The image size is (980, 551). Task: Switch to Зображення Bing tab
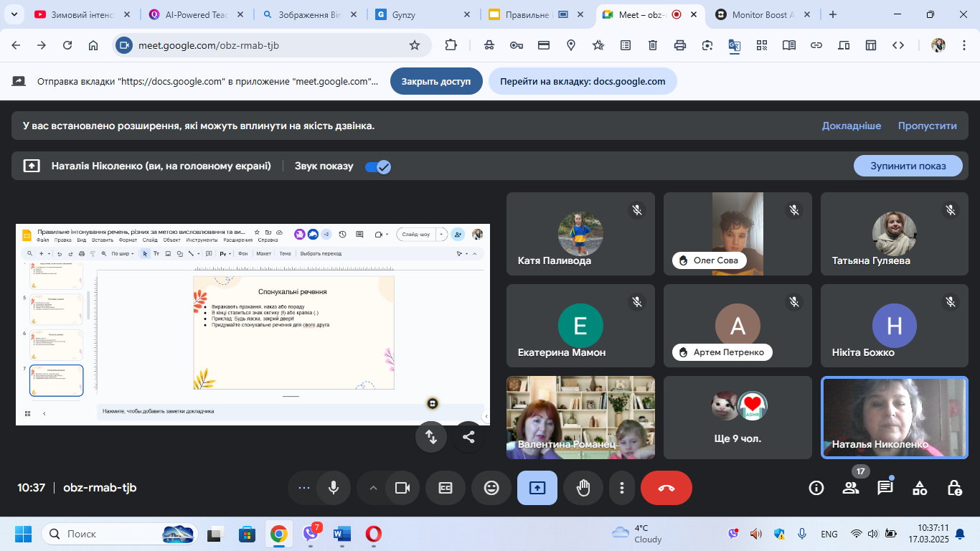(310, 14)
